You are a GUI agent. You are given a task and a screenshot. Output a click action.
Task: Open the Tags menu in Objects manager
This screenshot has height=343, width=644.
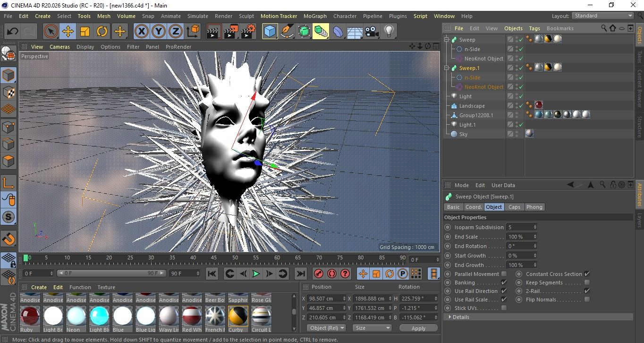coord(534,28)
